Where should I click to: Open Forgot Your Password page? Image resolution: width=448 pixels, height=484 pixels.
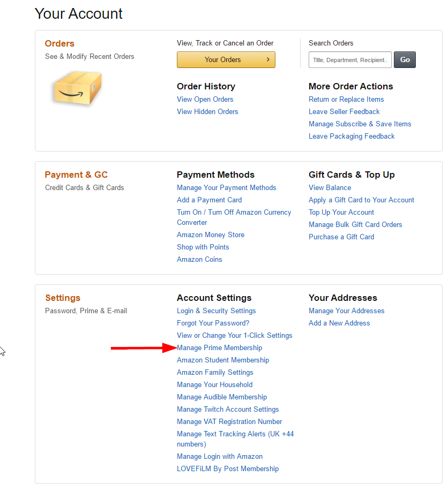point(213,323)
